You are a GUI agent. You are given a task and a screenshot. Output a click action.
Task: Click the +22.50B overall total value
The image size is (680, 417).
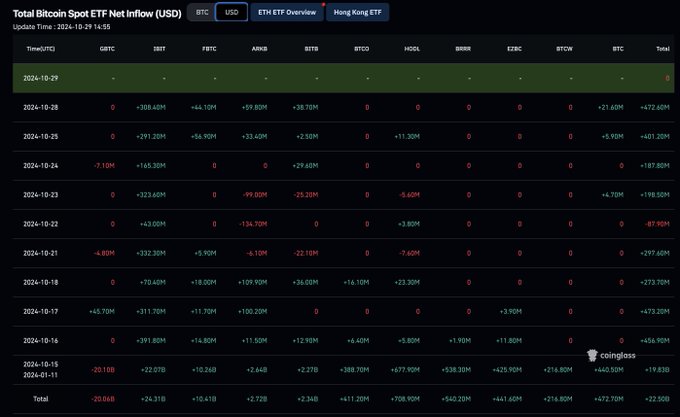pos(657,399)
